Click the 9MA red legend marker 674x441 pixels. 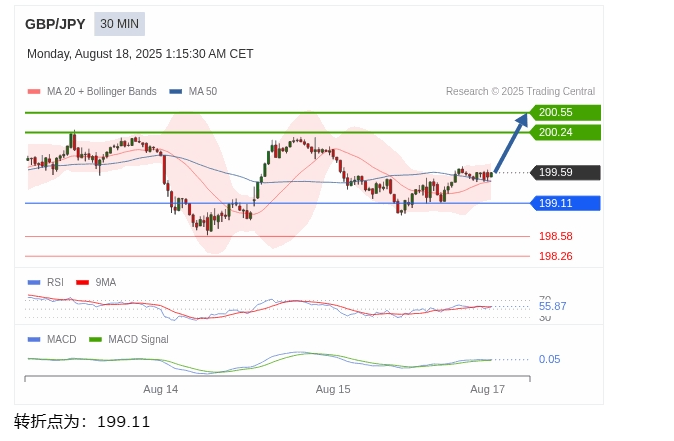click(x=82, y=282)
